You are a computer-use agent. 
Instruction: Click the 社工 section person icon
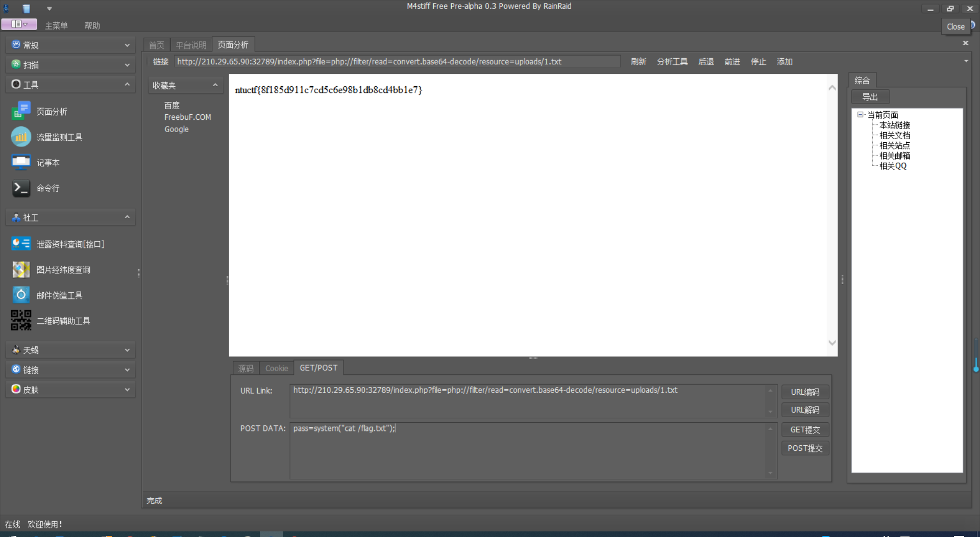point(16,217)
